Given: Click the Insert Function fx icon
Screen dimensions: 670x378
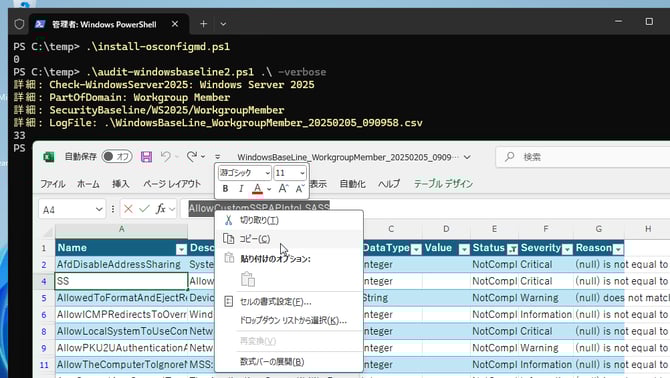Looking at the screenshot, I should pyautogui.click(x=161, y=209).
